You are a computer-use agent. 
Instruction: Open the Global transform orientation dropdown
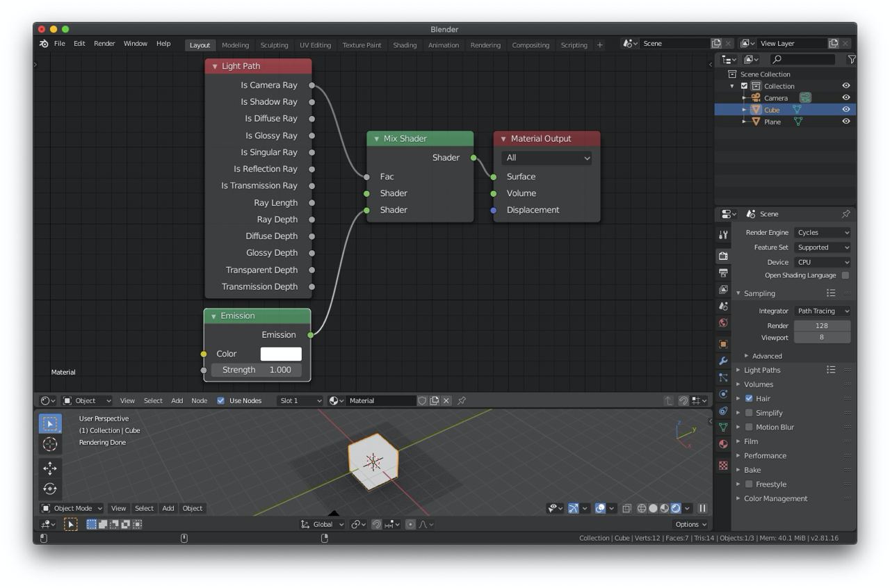322,524
